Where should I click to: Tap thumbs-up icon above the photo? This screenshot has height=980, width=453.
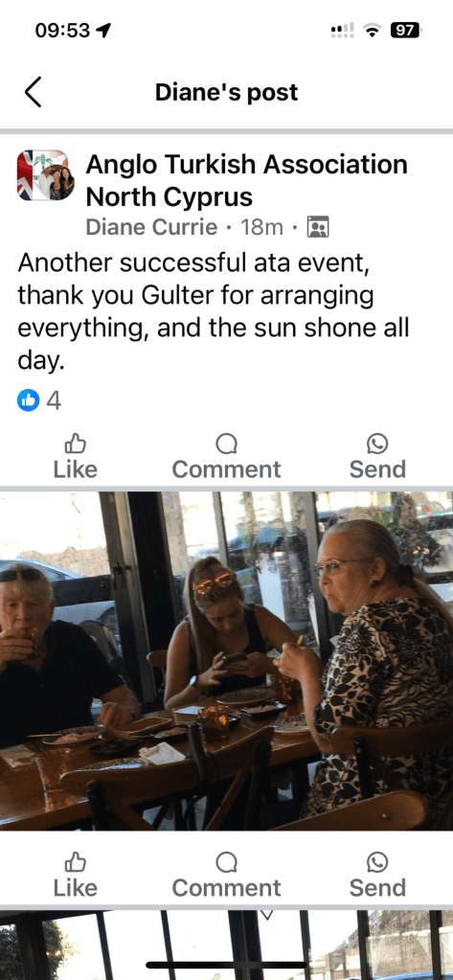point(76,444)
